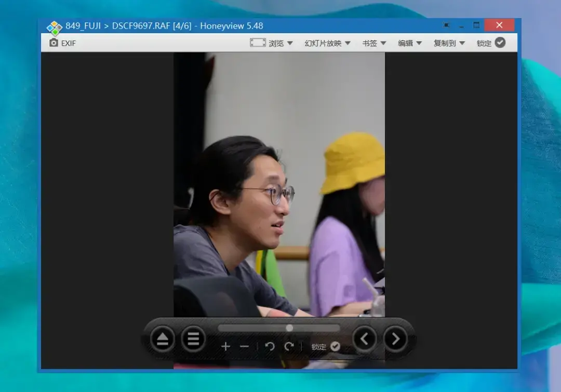This screenshot has width=561, height=392.
Task: Zoom in with the plus icon
Action: pyautogui.click(x=225, y=346)
